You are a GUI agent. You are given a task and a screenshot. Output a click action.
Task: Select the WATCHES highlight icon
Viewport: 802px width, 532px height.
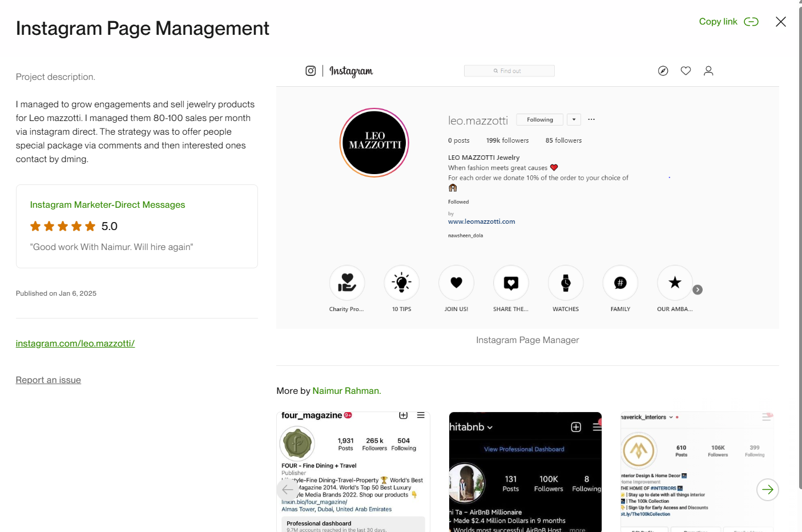pyautogui.click(x=566, y=283)
